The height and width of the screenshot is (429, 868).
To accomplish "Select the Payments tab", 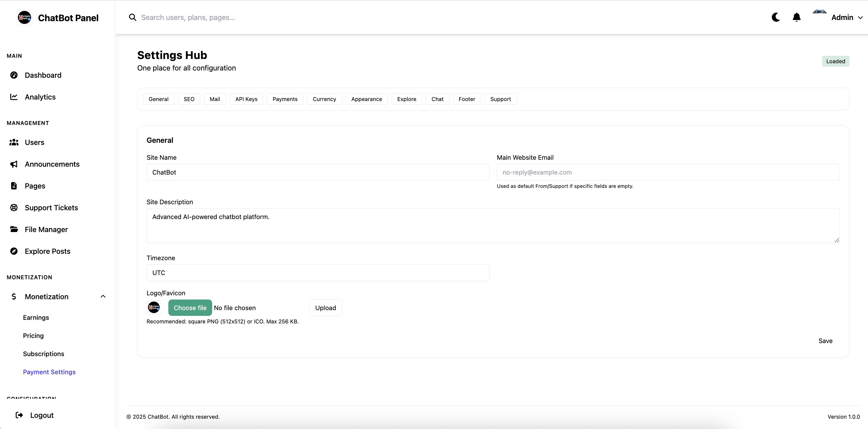I will click(285, 99).
